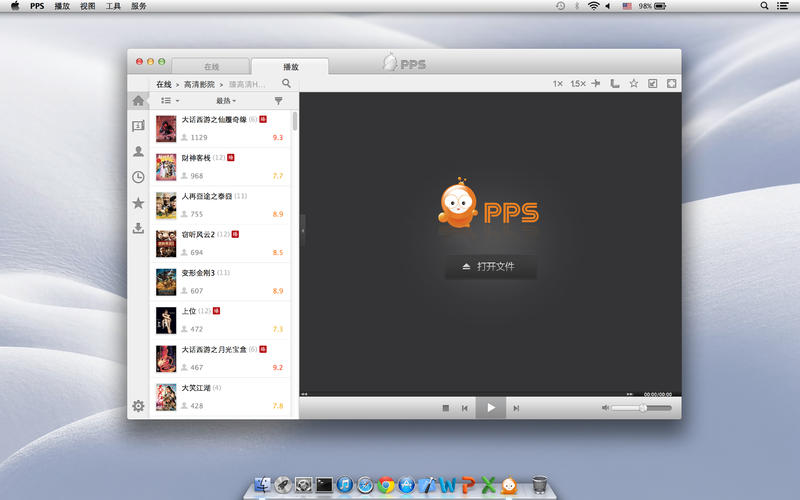800x500 pixels.
Task: Open downloads via sidebar download icon
Action: click(x=138, y=228)
